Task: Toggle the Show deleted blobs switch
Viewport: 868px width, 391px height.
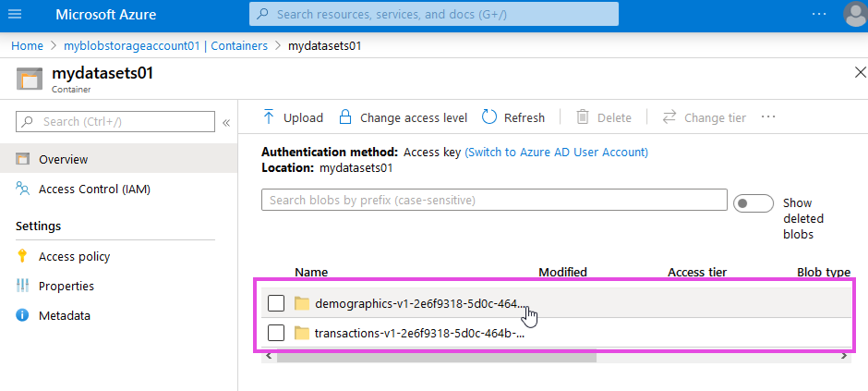Action: pyautogui.click(x=753, y=203)
